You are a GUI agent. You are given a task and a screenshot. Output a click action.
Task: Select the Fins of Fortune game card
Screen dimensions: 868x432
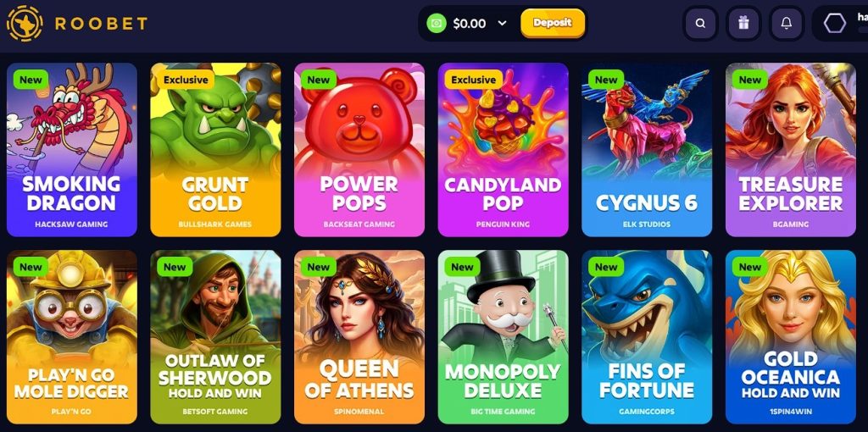click(x=647, y=337)
